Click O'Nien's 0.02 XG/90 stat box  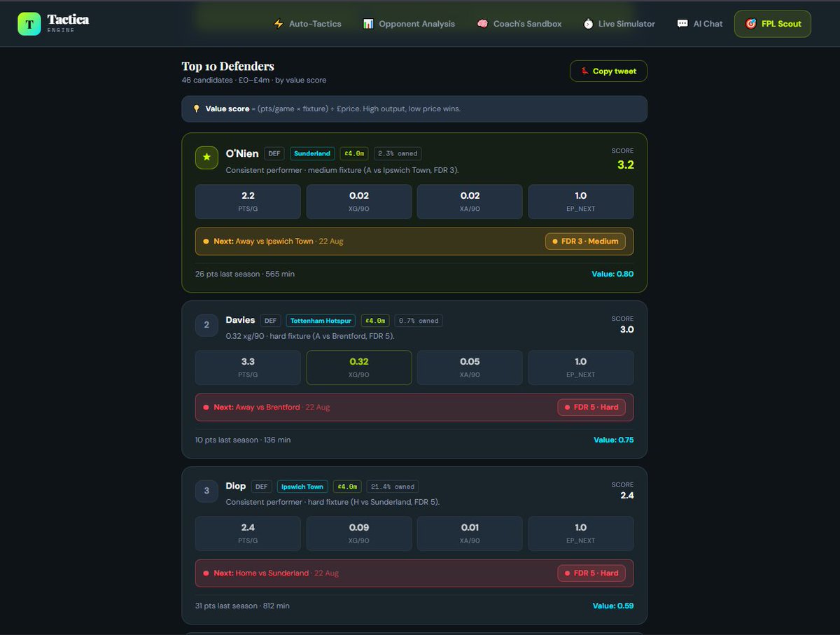tap(359, 202)
